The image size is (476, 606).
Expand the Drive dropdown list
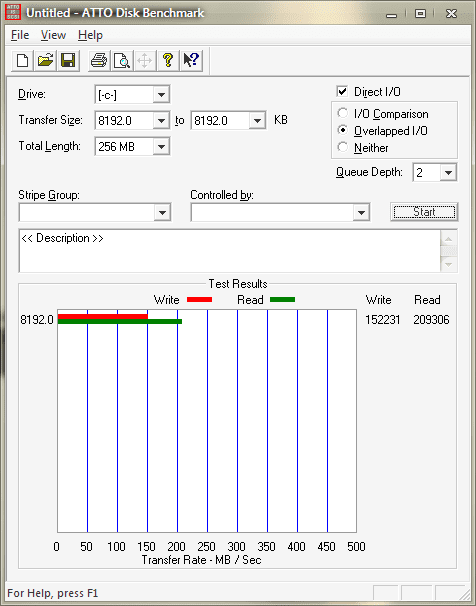161,94
